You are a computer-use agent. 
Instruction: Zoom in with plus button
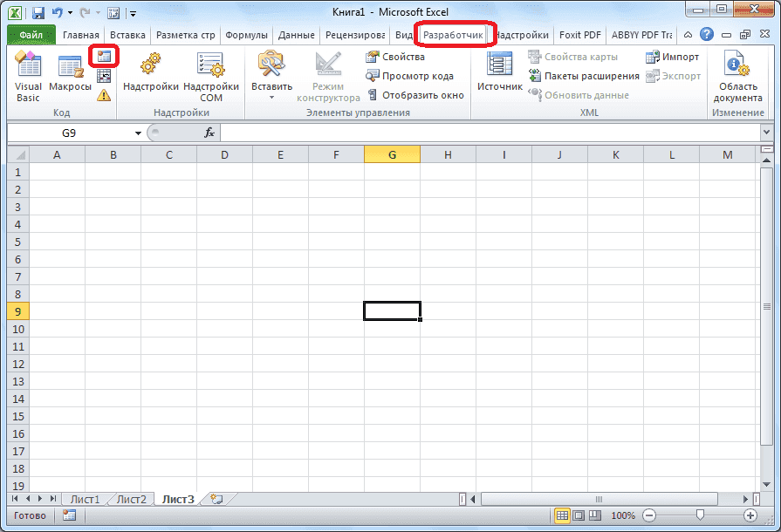(750, 515)
